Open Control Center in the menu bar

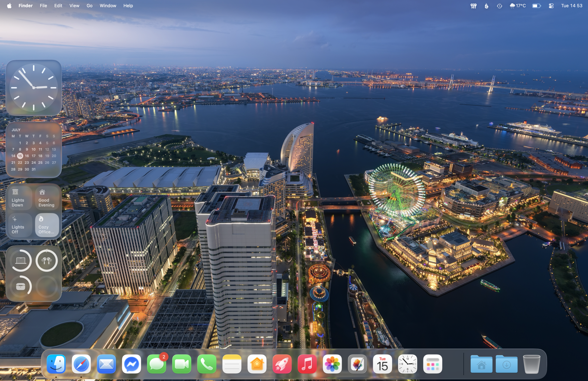click(551, 6)
